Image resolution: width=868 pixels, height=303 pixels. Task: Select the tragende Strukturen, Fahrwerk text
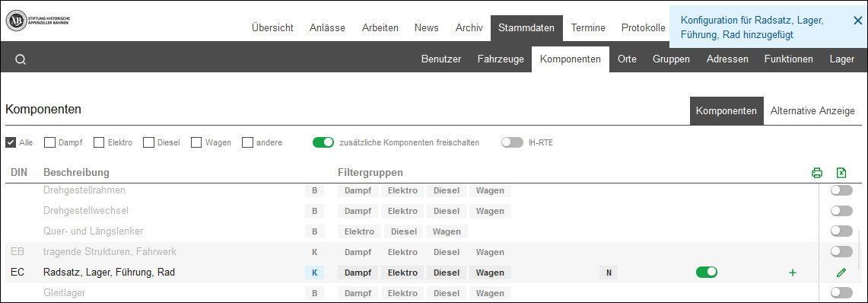pos(110,252)
